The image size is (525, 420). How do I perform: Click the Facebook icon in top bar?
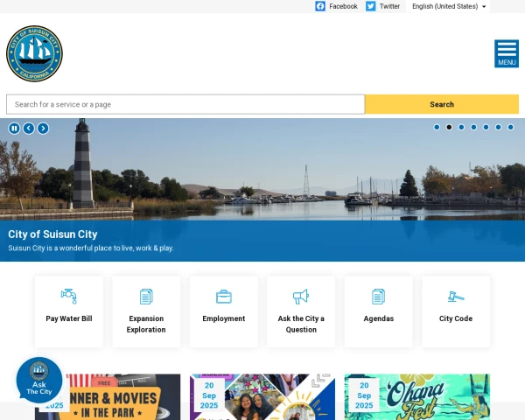(320, 6)
